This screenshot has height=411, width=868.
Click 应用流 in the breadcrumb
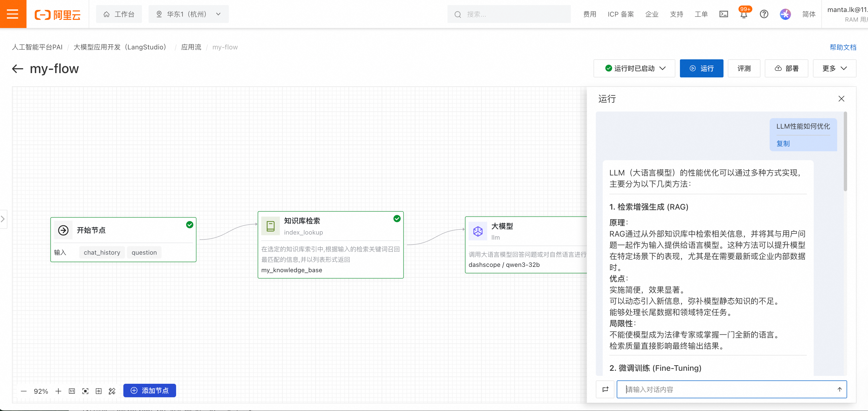[x=191, y=47]
